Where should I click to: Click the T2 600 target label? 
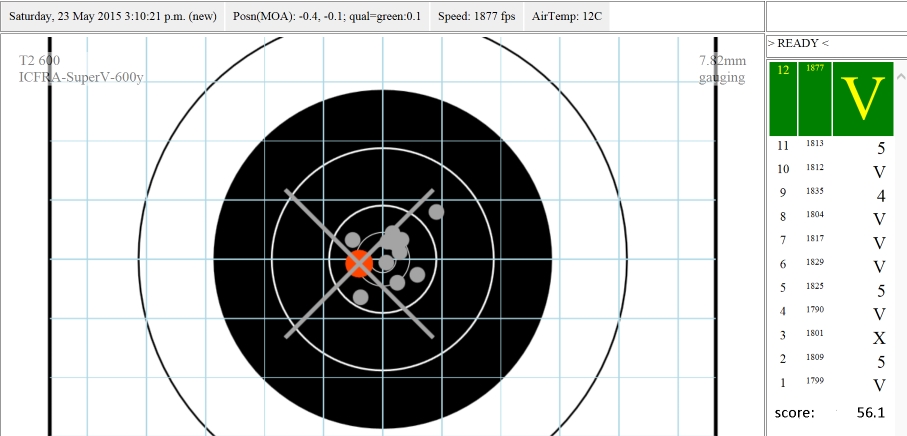(39, 61)
